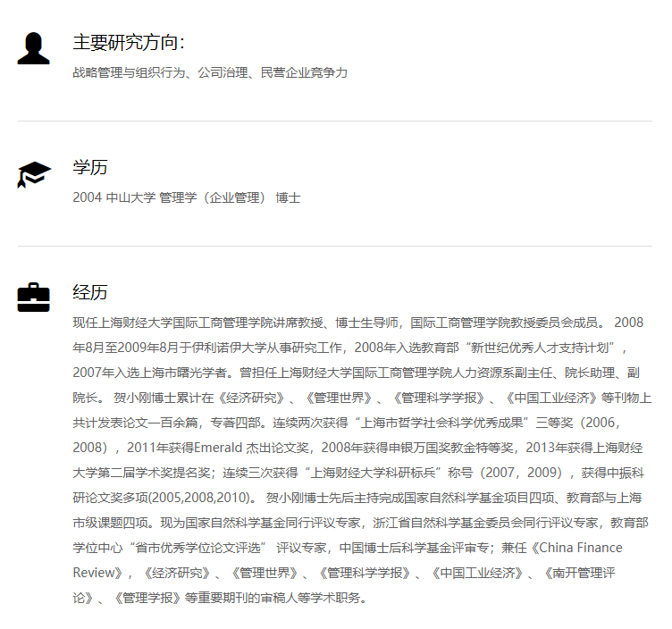The height and width of the screenshot is (629, 672).
Task: Click the line ending with China Finance
Action: [348, 548]
